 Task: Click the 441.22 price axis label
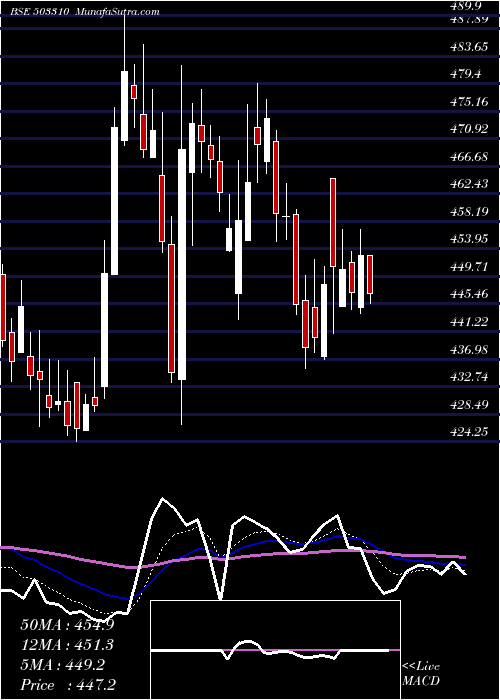pos(467,321)
